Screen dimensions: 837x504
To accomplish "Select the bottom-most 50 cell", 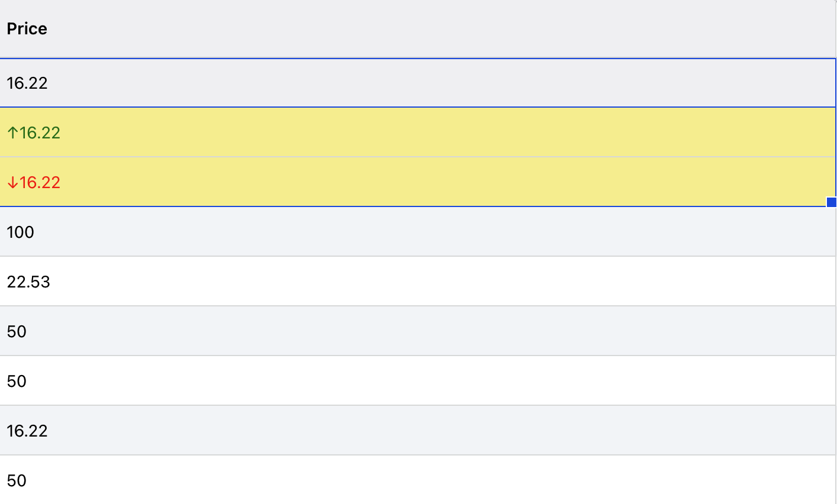I will pos(17,480).
